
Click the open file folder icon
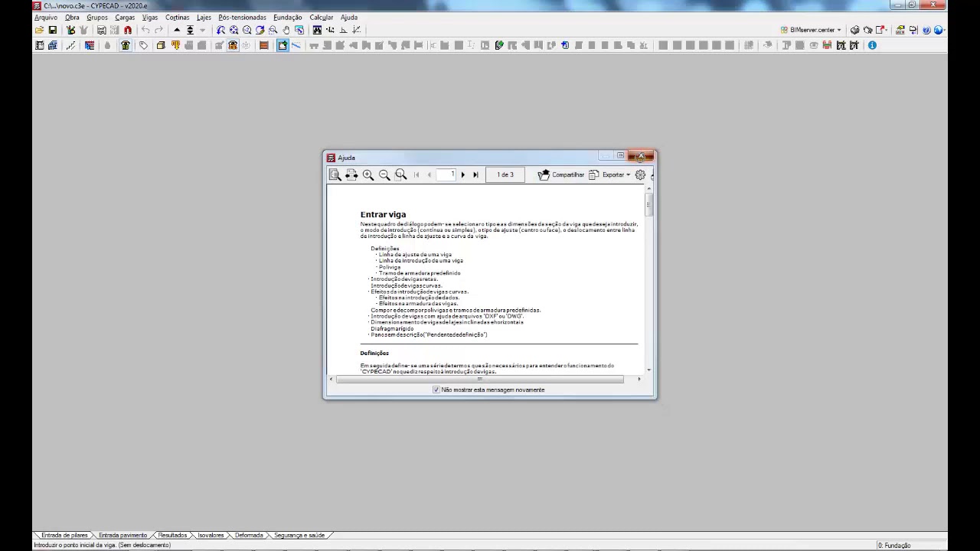(x=39, y=30)
